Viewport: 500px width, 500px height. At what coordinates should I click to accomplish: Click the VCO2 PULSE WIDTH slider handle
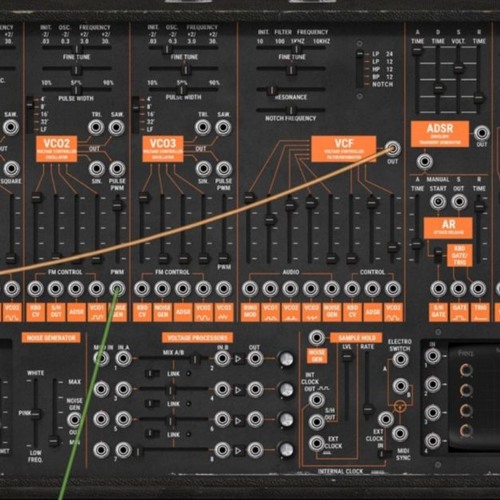77,89
